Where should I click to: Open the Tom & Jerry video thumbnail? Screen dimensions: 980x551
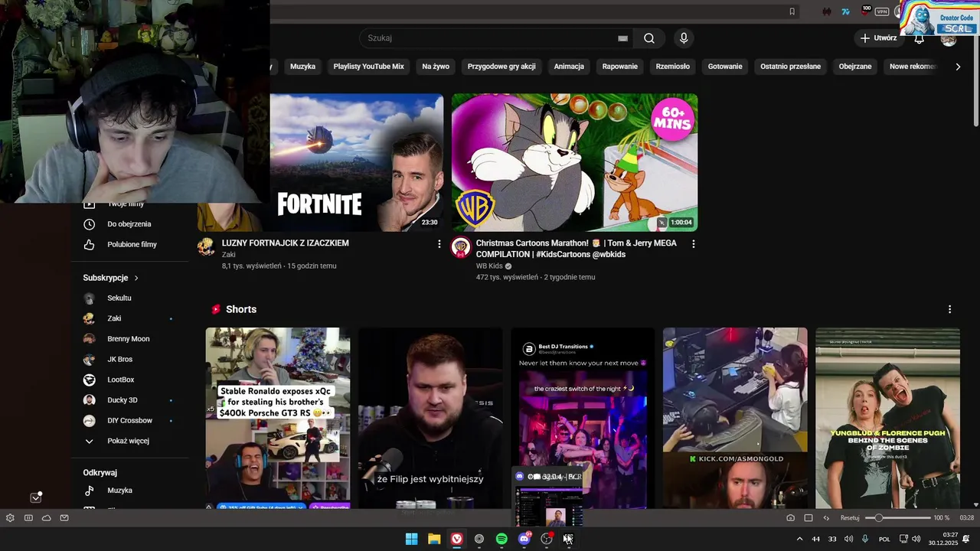click(574, 162)
